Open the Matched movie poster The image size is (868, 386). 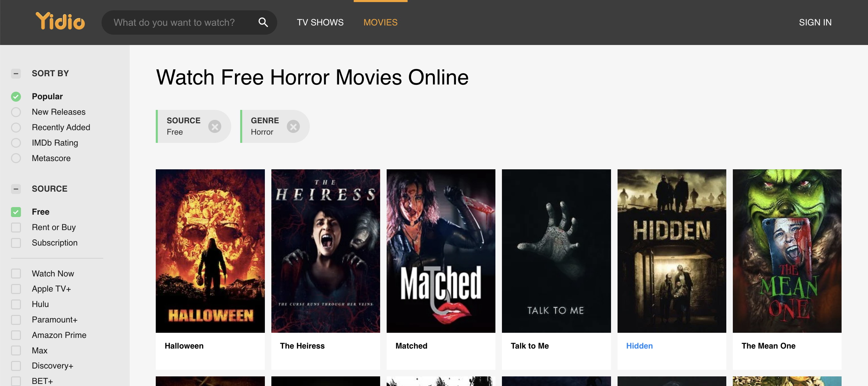[x=441, y=251]
